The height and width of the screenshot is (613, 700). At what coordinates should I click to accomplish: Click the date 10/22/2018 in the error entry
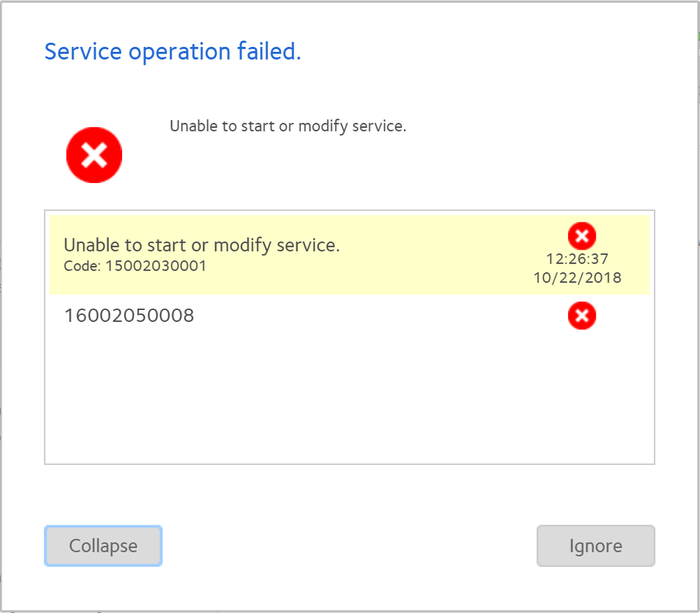click(x=577, y=277)
